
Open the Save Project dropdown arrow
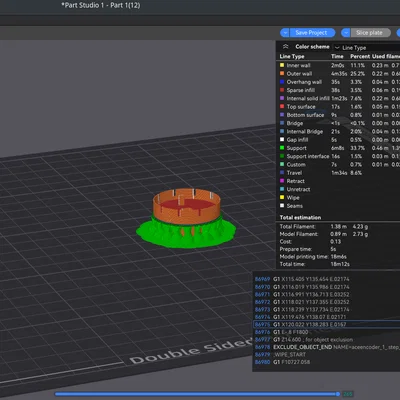pyautogui.click(x=285, y=33)
